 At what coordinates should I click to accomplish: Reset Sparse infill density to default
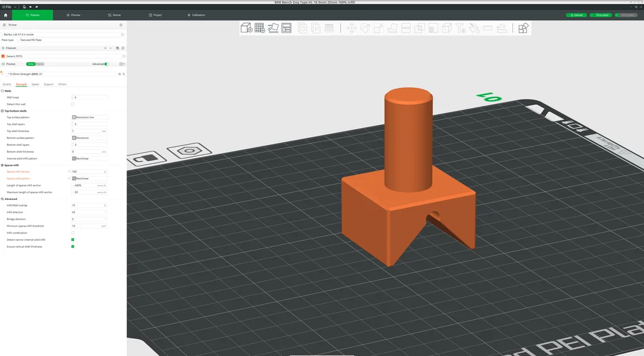69,171
